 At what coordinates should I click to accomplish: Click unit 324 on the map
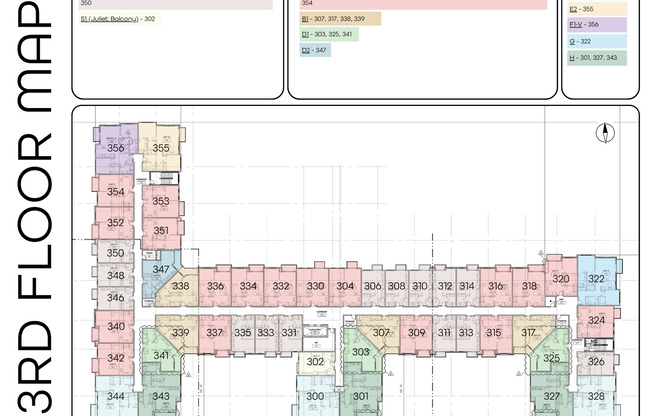[596, 320]
